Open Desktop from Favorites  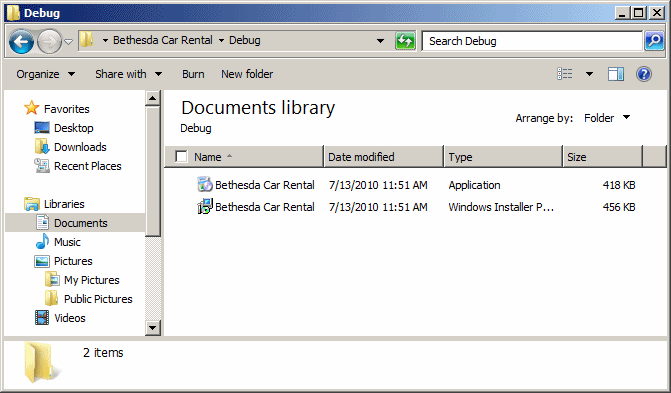click(74, 128)
